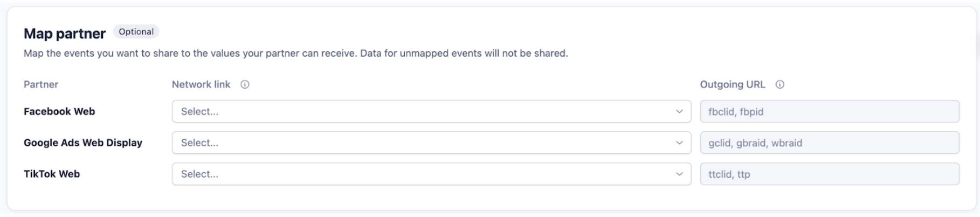Screen dimensions: 980x217
Task: Click the Network link column header
Action: [x=201, y=84]
